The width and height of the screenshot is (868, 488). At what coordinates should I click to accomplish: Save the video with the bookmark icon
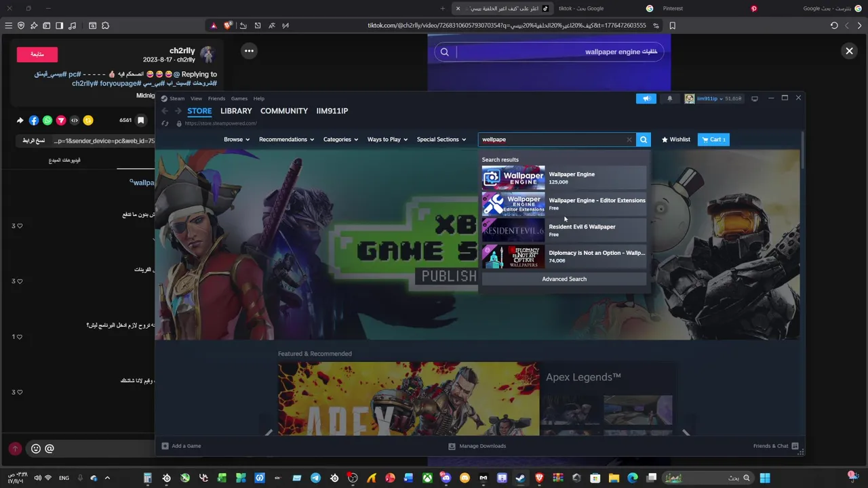click(141, 121)
